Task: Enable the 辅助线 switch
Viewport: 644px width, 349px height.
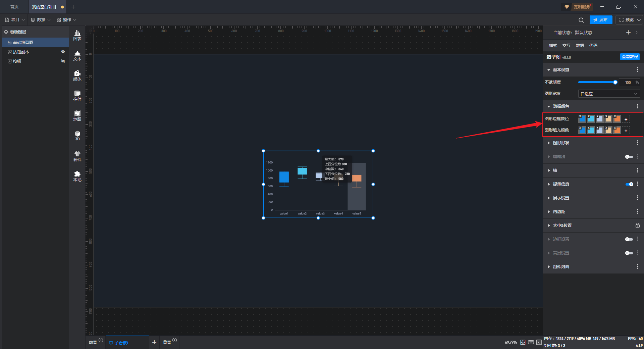Action: point(629,157)
